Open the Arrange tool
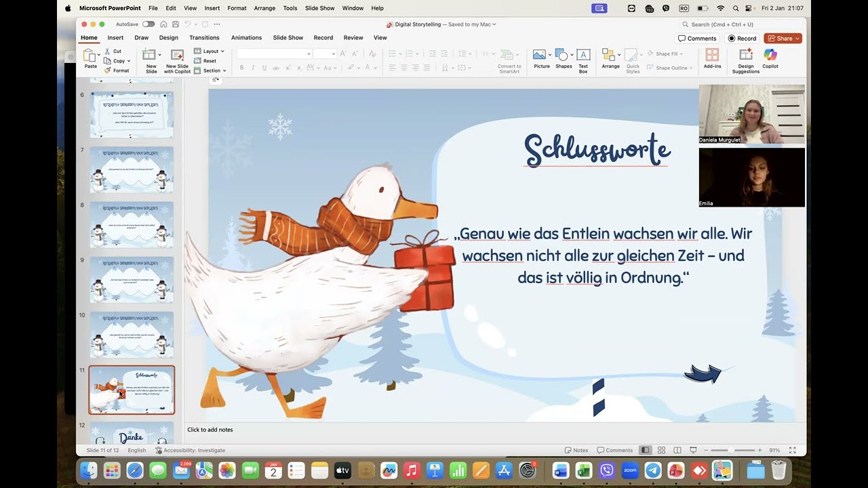868x488 pixels. coord(610,58)
